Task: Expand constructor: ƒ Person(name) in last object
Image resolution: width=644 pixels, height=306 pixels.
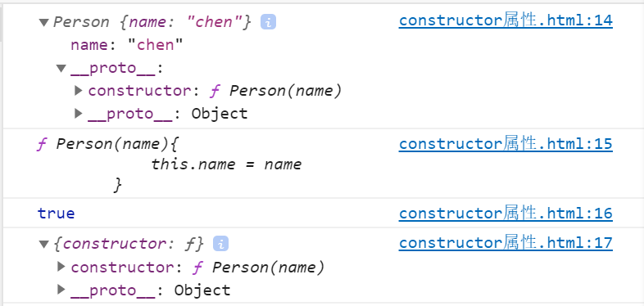Action: pyautogui.click(x=61, y=267)
